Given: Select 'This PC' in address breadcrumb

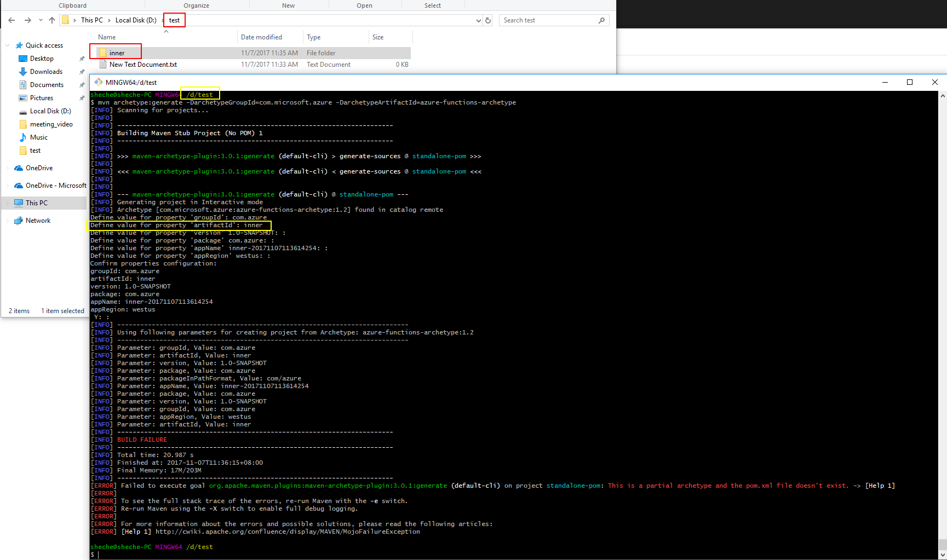Looking at the screenshot, I should [91, 20].
